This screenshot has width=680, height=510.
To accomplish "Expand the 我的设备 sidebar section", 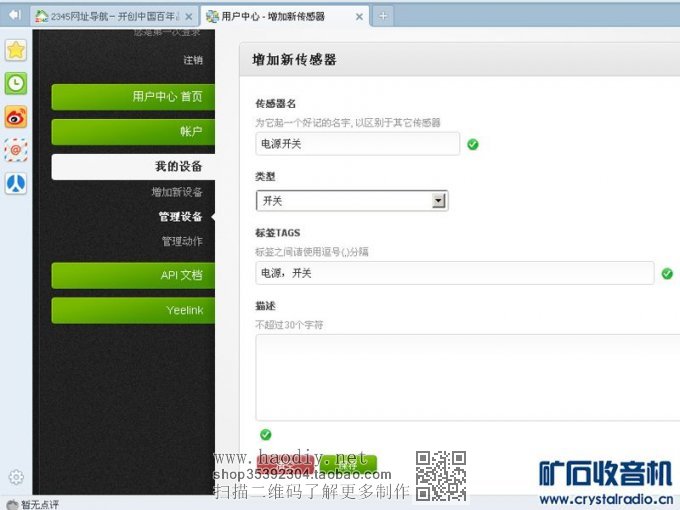I will click(131, 166).
